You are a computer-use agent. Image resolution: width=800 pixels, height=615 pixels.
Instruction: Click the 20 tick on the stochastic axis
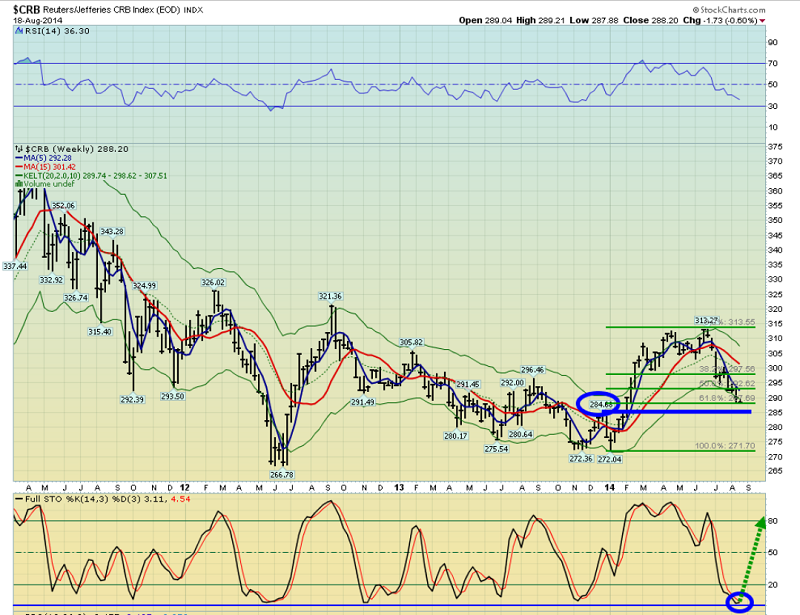773,585
